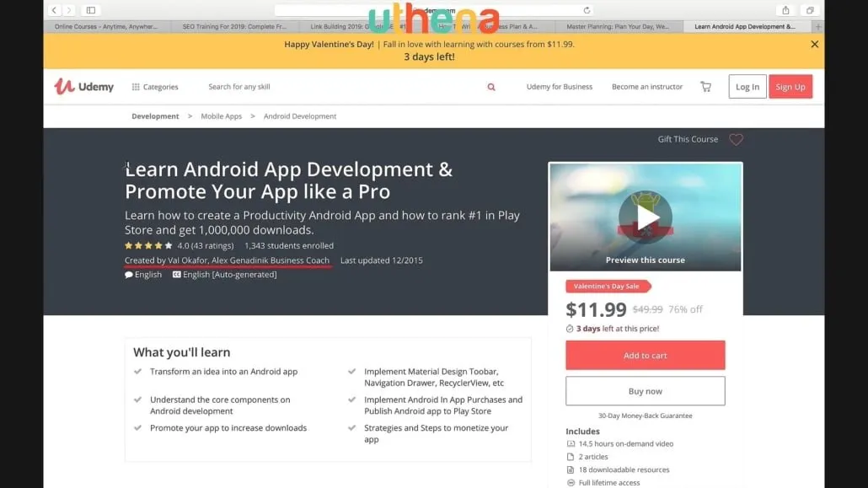Click the Log In button
Viewport: 868px width, 488px height.
(747, 87)
